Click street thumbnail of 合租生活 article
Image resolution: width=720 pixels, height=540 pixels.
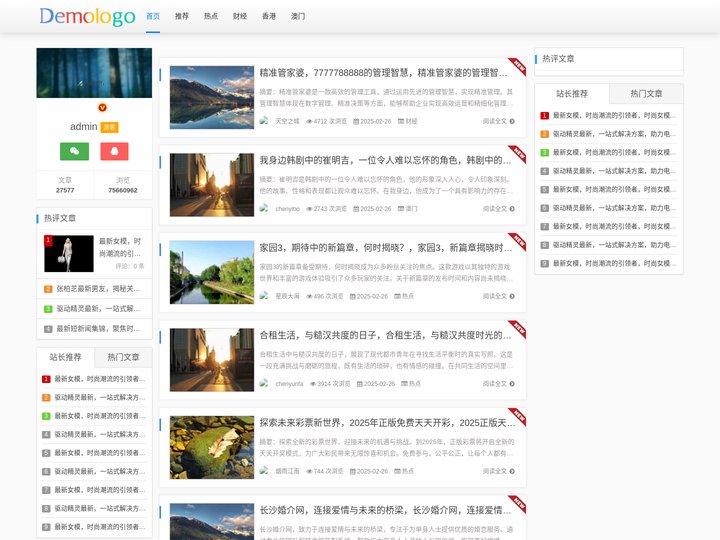coord(212,360)
